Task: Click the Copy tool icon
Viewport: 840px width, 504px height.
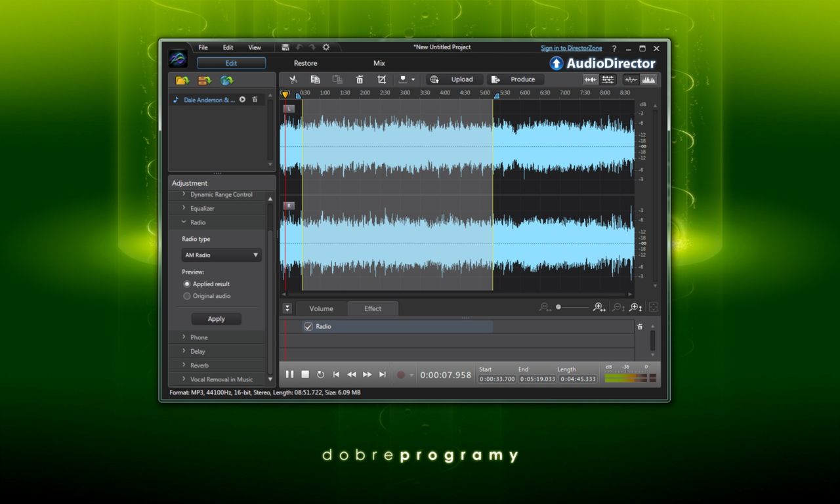Action: (x=315, y=79)
